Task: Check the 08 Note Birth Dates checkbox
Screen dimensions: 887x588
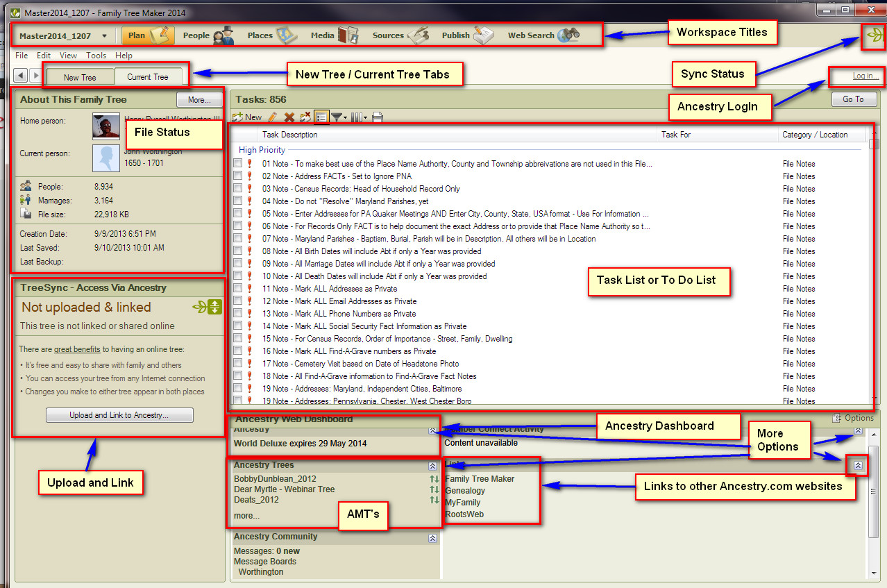Action: pos(238,251)
